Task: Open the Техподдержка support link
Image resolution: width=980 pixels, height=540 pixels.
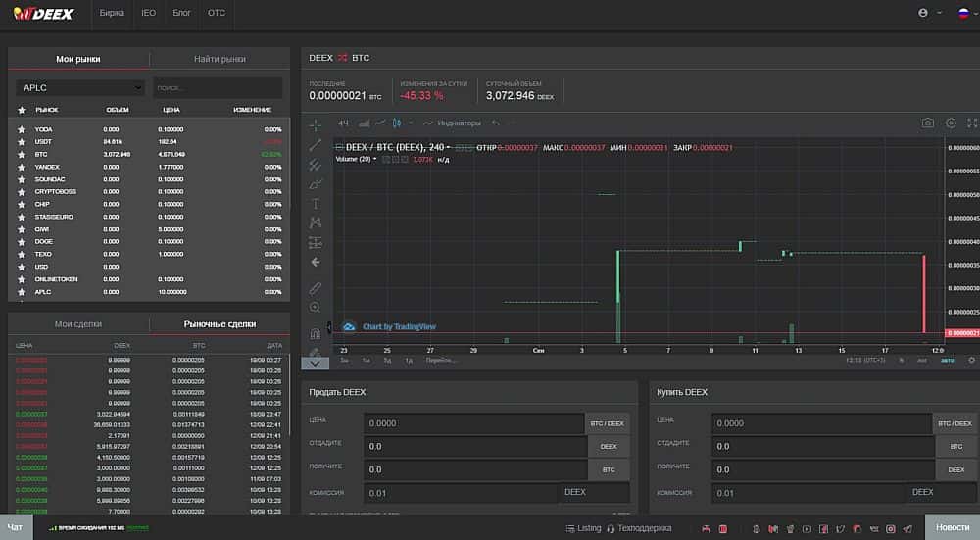Action: tap(640, 528)
